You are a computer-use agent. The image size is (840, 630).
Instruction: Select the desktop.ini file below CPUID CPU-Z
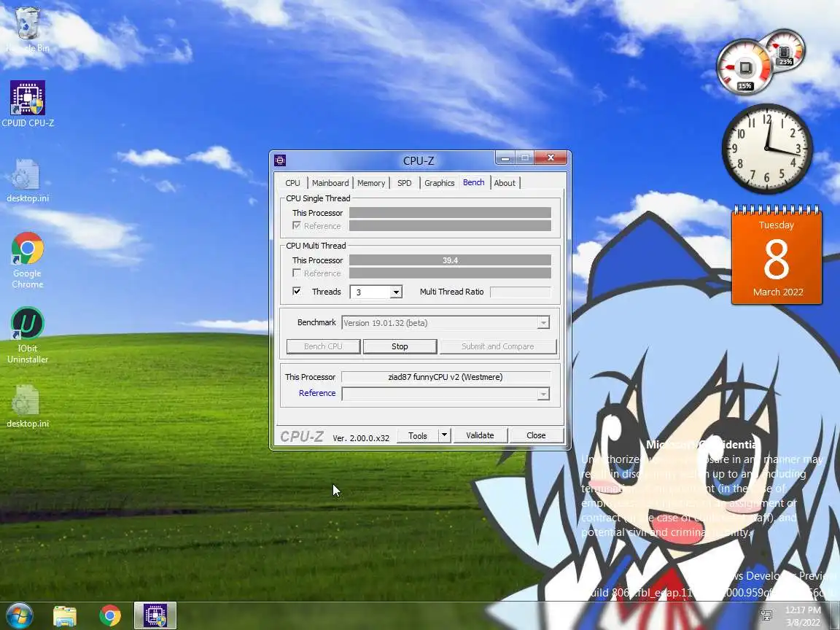pyautogui.click(x=27, y=181)
